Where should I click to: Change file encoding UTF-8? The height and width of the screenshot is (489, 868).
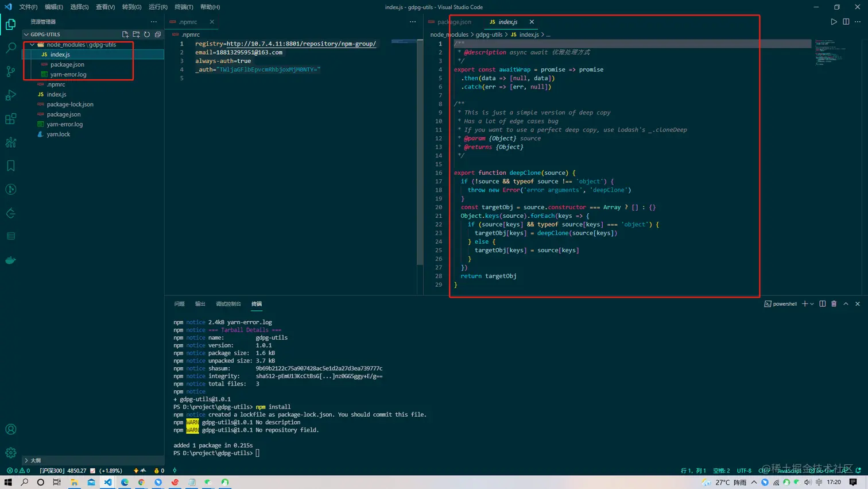click(x=744, y=471)
